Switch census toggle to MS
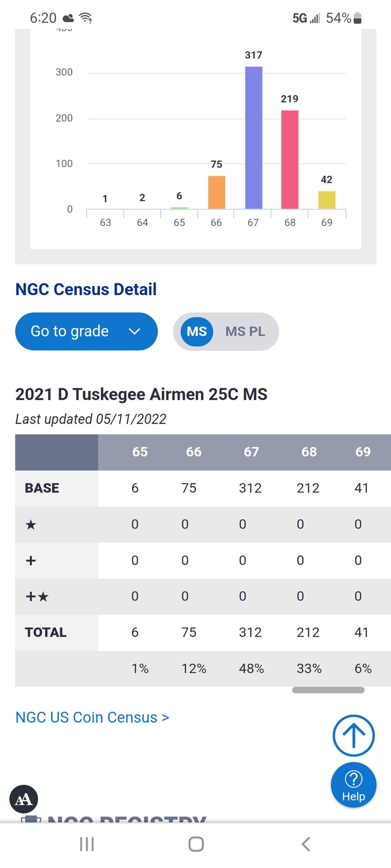Viewport: 391px width, 868px height. pyautogui.click(x=197, y=331)
